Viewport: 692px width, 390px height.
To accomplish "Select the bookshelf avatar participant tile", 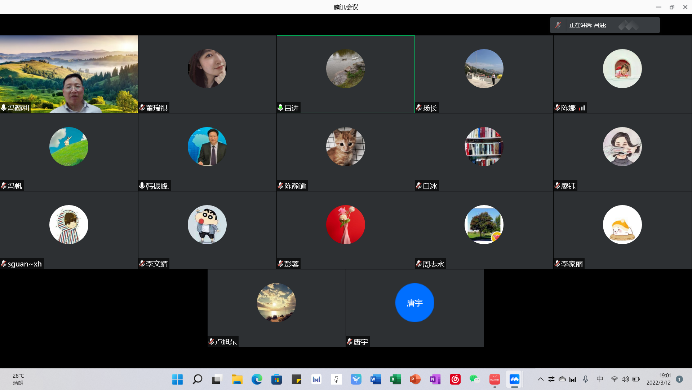I will [x=484, y=152].
